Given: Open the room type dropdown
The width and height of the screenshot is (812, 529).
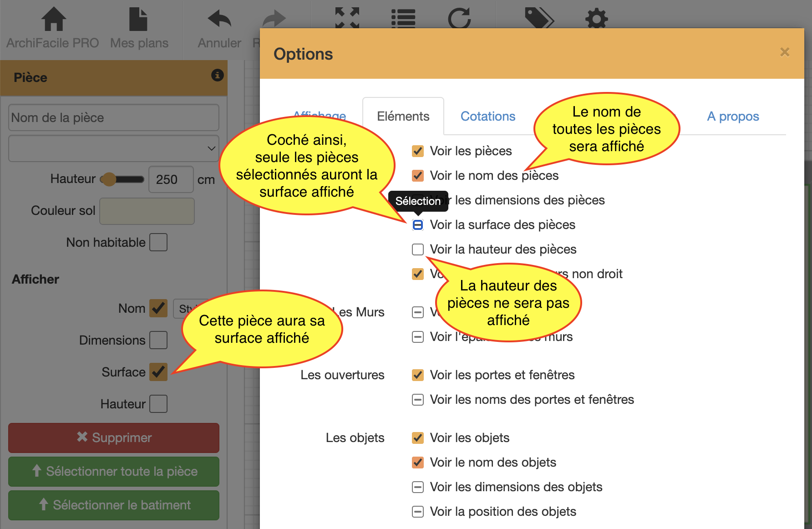Looking at the screenshot, I should pos(113,148).
